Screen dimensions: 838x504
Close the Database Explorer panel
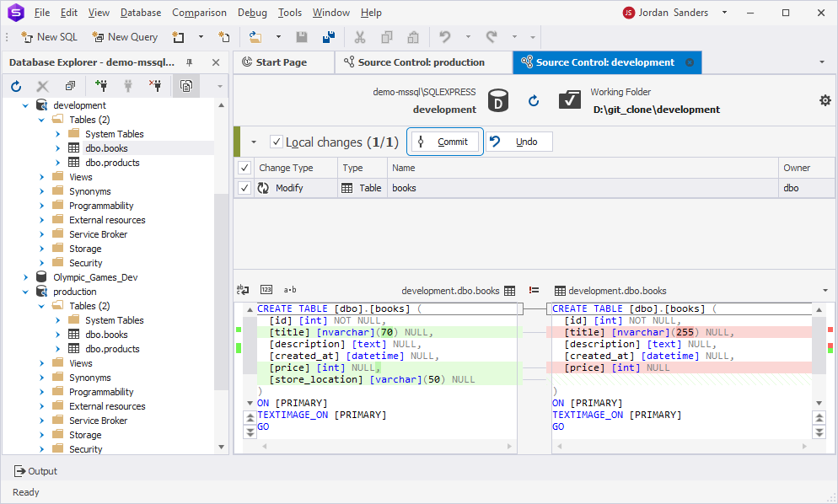[216, 62]
